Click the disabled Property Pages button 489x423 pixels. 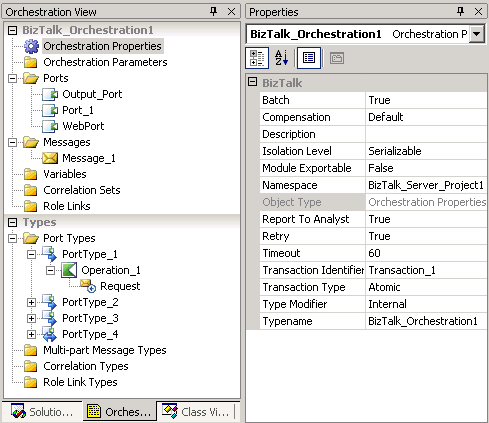pyautogui.click(x=337, y=58)
